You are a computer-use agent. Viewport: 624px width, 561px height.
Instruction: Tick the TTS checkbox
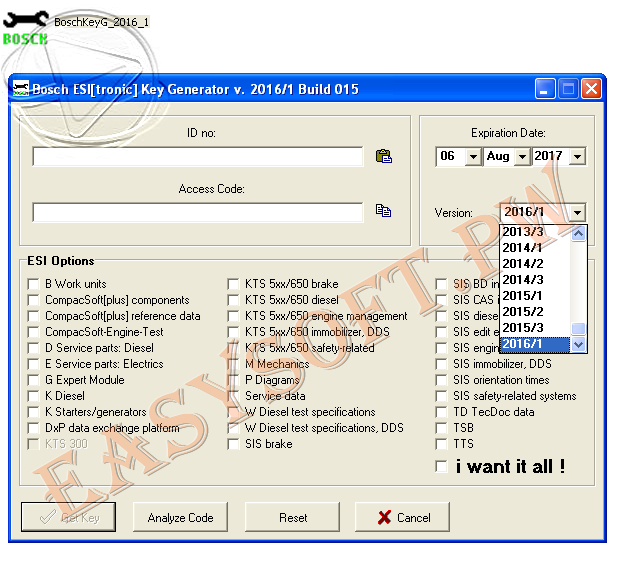(x=441, y=444)
